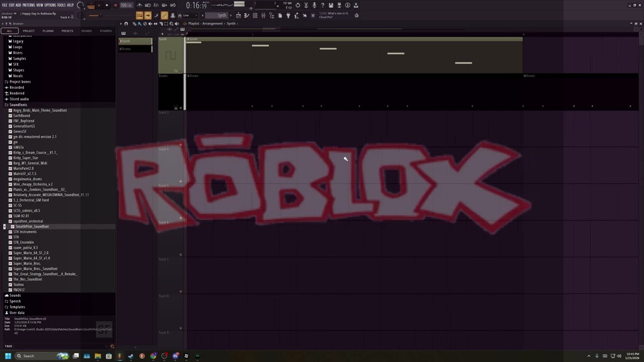This screenshot has height=362, width=644.
Task: Expand the Templates folder
Action: tap(17, 307)
